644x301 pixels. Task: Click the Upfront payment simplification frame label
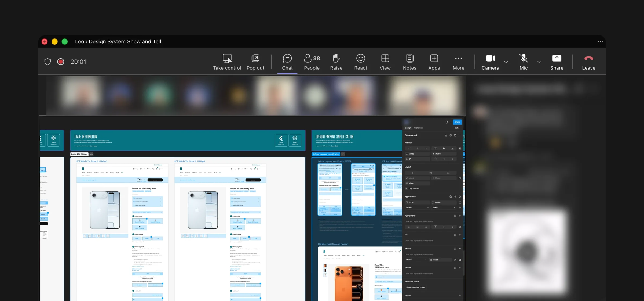(326, 154)
